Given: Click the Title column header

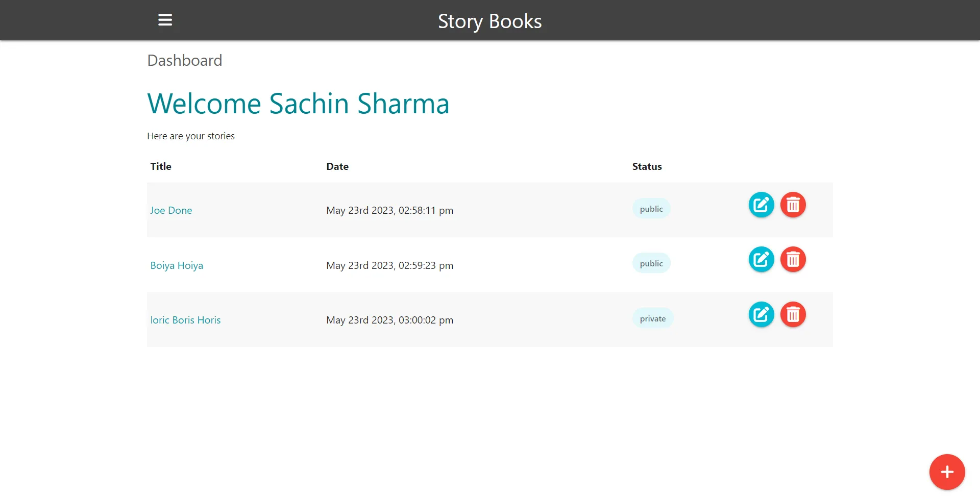Looking at the screenshot, I should pyautogui.click(x=161, y=166).
